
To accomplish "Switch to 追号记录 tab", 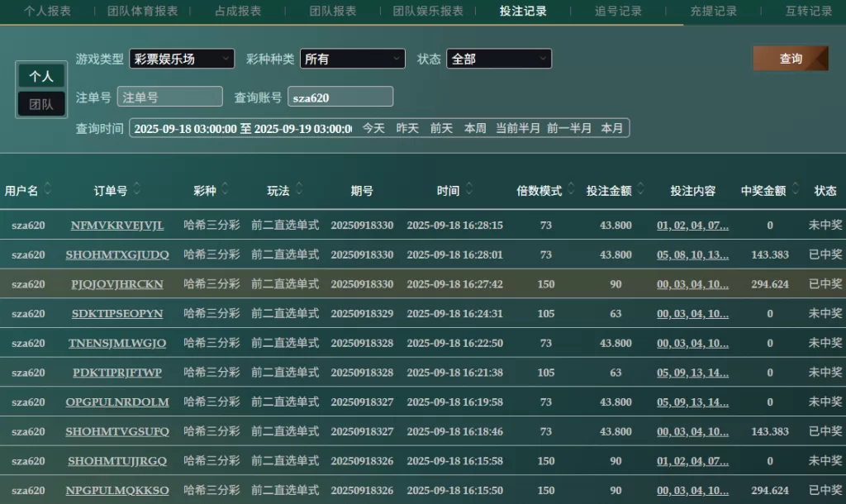I will 619,11.
